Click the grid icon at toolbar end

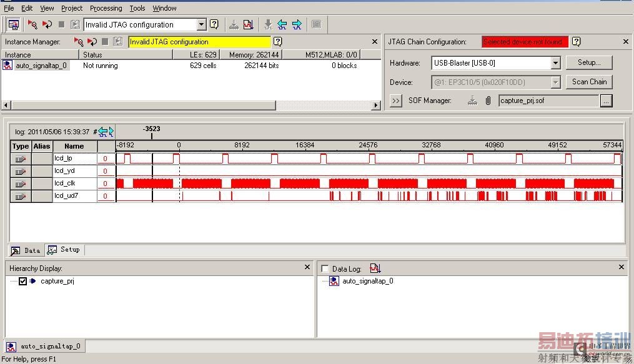[x=317, y=24]
